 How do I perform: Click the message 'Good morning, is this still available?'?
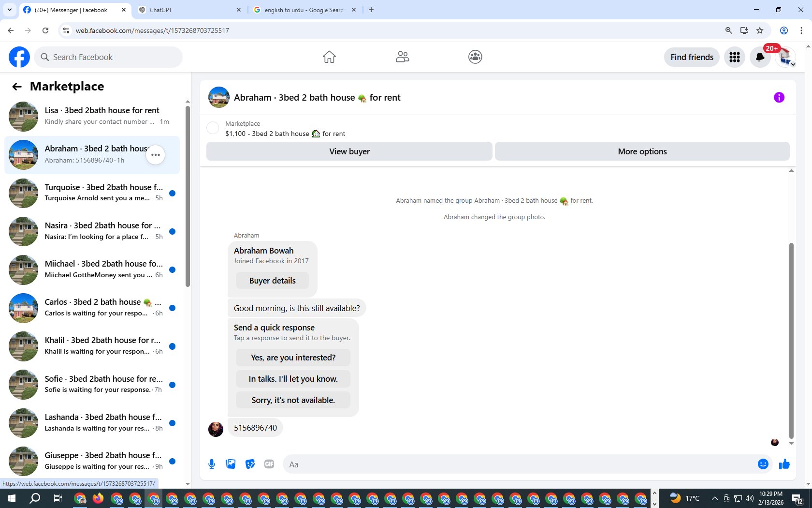(x=297, y=308)
